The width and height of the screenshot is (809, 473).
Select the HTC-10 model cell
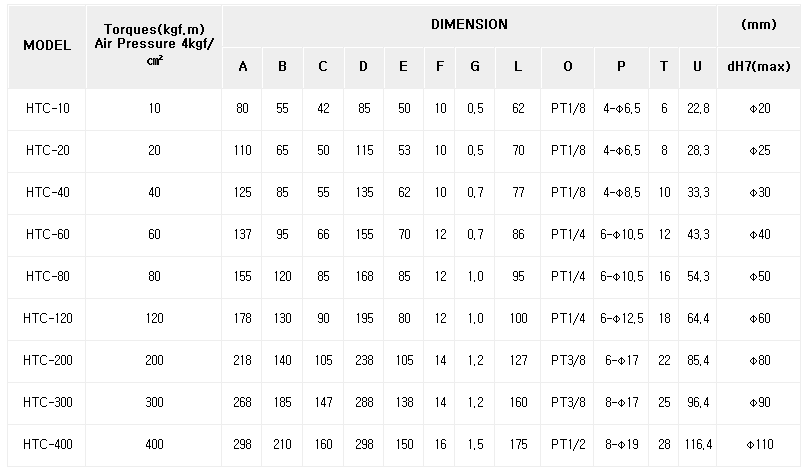[x=47, y=108]
